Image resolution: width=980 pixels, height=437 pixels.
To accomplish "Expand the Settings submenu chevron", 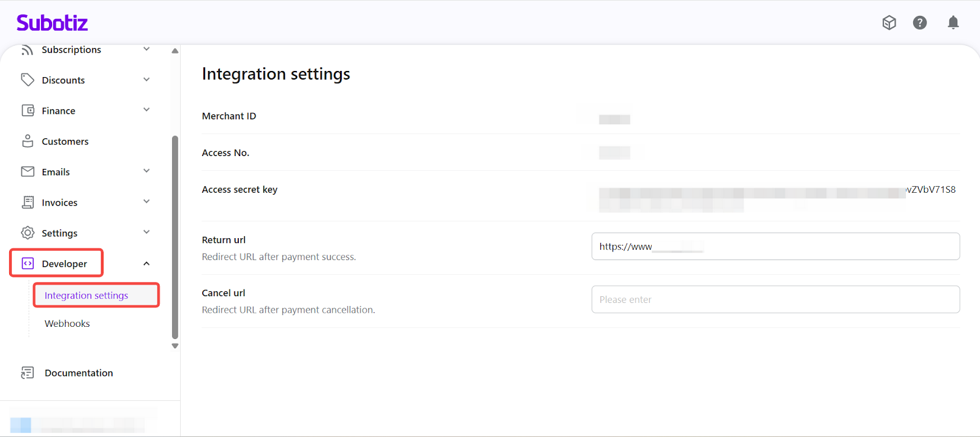I will [146, 232].
